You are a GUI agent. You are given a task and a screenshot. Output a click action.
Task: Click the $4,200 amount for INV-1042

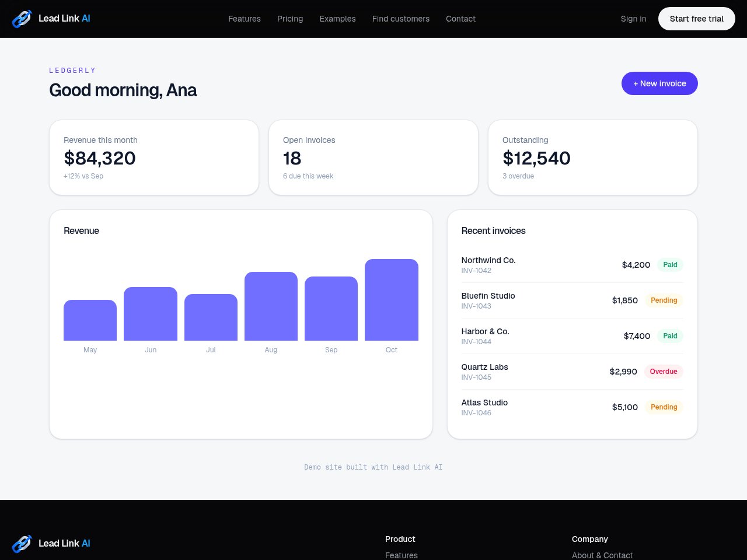[x=636, y=265]
